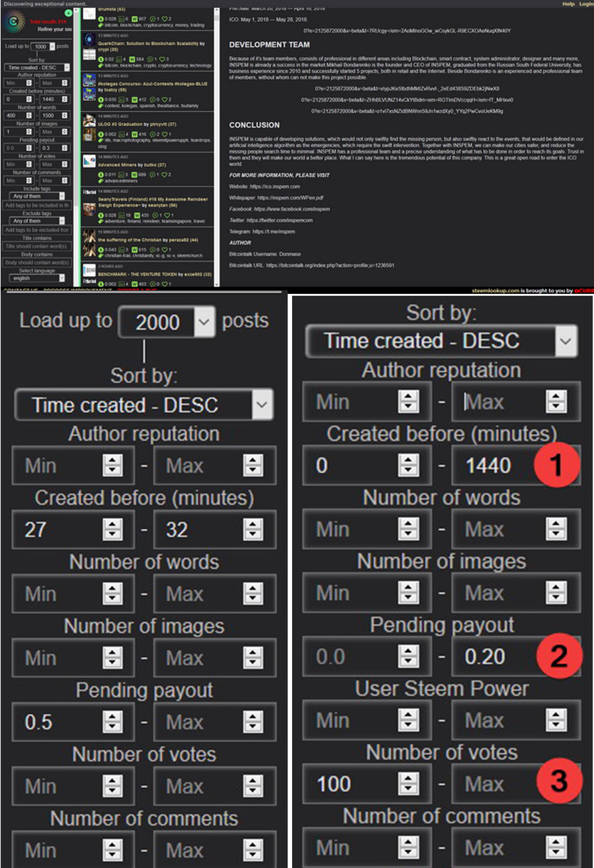Click the tag icon on the suffering of the Christian post
The width and height of the screenshot is (594, 868).
101,256
